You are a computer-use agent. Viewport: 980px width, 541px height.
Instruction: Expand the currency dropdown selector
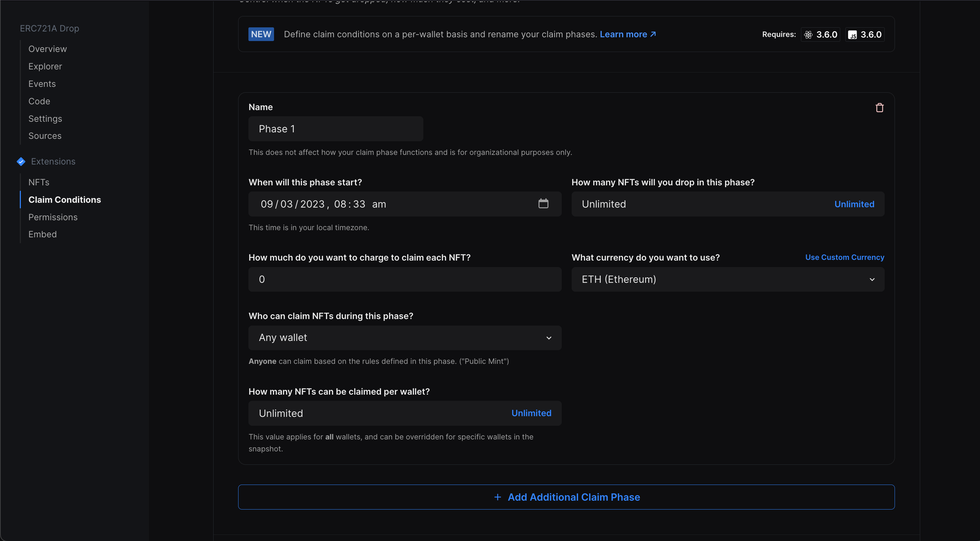click(x=728, y=279)
